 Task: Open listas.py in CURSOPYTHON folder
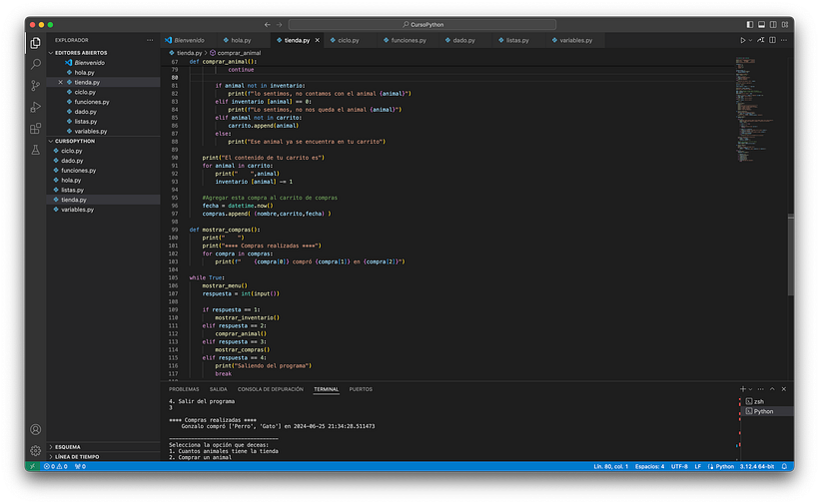click(104, 190)
